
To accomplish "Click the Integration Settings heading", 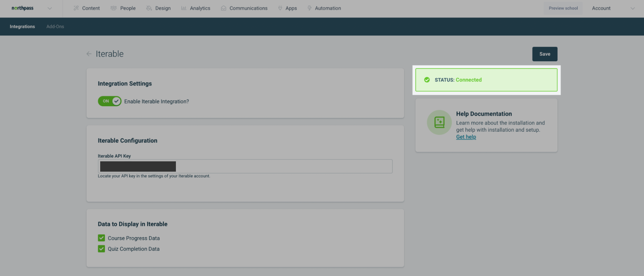I will 125,83.
